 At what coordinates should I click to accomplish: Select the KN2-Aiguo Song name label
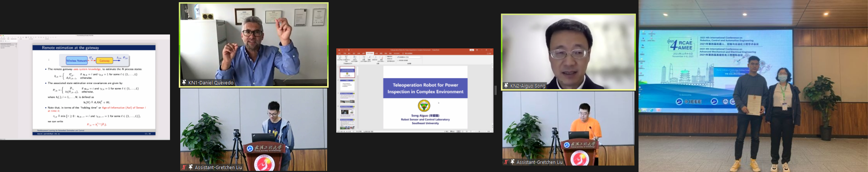tap(528, 85)
